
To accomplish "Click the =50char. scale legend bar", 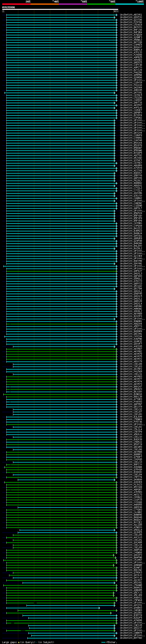I will (104, 642).
